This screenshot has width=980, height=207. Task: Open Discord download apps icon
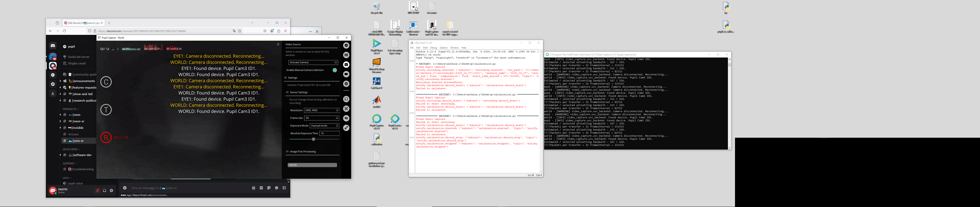(x=53, y=93)
